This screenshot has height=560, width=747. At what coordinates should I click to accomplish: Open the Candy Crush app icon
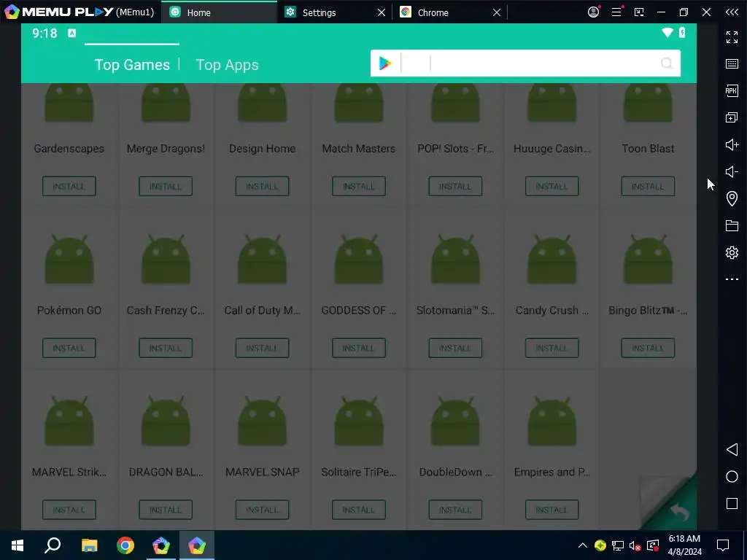tap(551, 259)
